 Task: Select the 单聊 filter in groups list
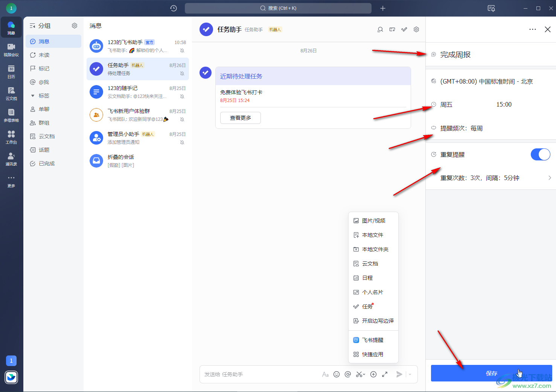(x=53, y=109)
